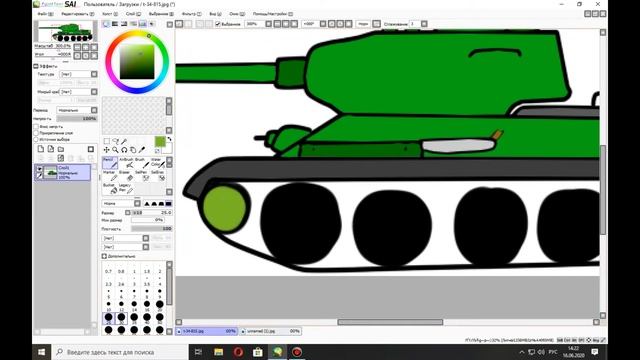
Task: Select the Rotate view tool
Action: 124,150
